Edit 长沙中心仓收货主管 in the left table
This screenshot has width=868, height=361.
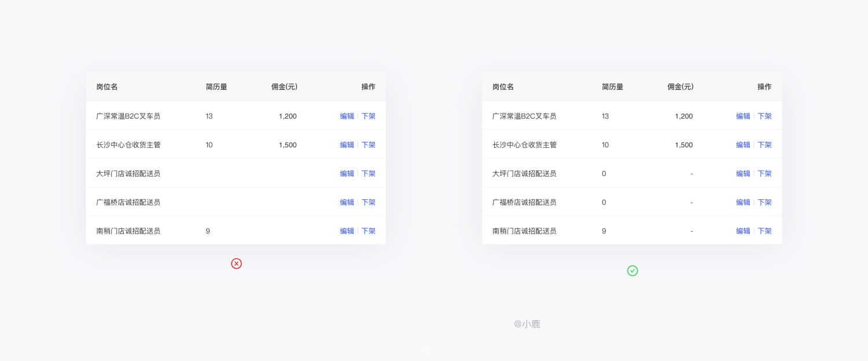tap(347, 145)
